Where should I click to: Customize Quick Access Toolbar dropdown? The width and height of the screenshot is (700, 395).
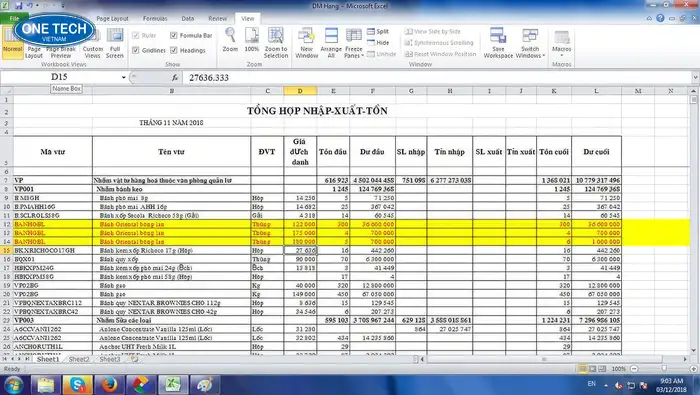pos(63,6)
